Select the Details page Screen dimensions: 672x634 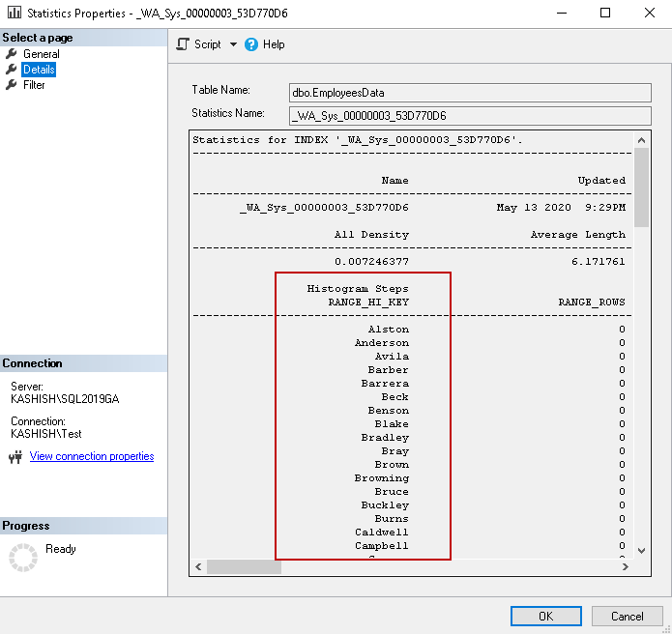click(39, 70)
